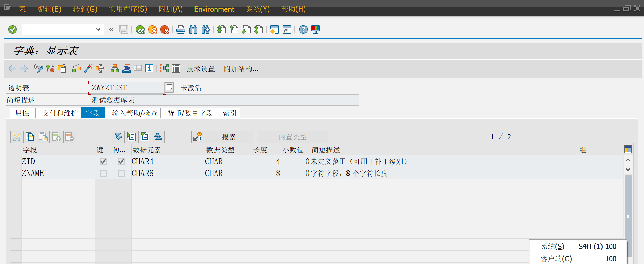
Task: Click the 附加结构... button
Action: coord(241,69)
